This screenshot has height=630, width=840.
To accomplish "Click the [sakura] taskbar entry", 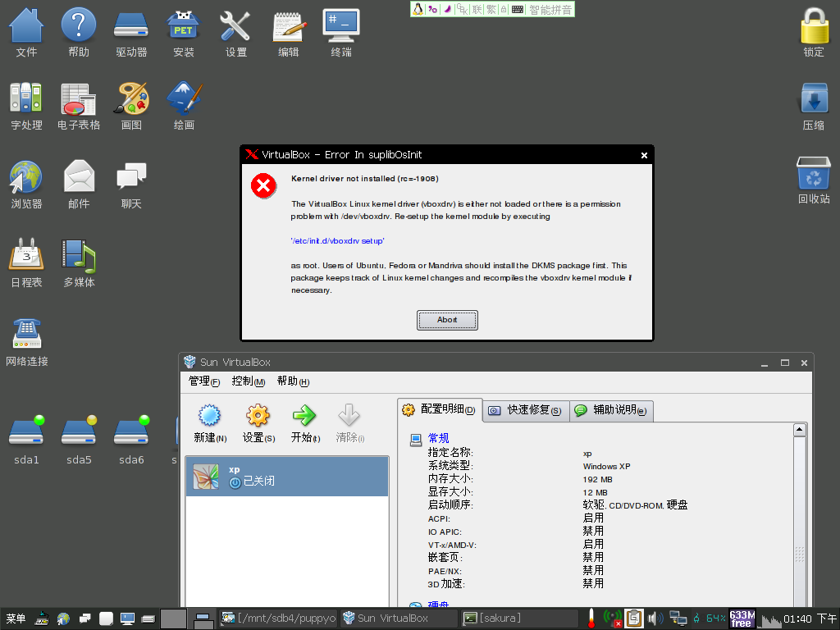I will (519, 619).
